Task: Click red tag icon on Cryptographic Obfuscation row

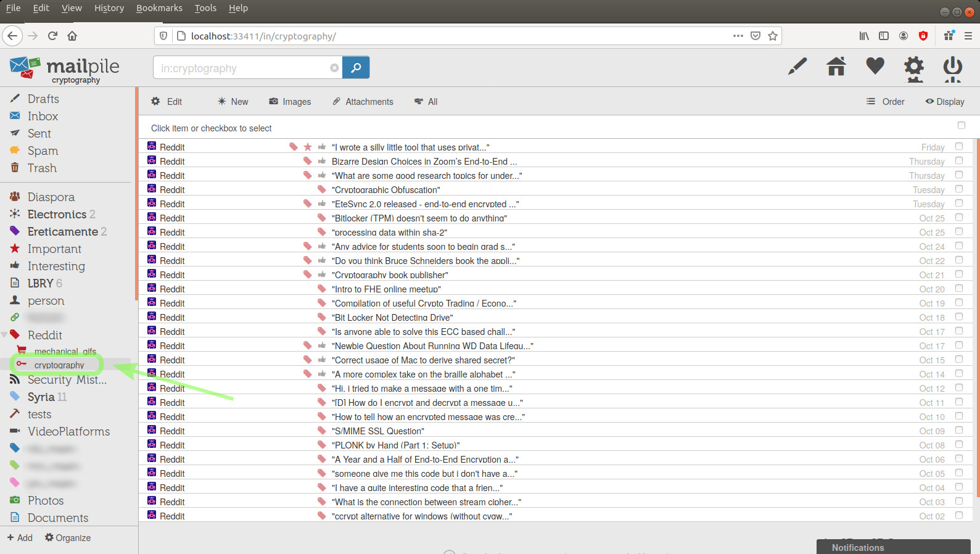Action: point(321,189)
